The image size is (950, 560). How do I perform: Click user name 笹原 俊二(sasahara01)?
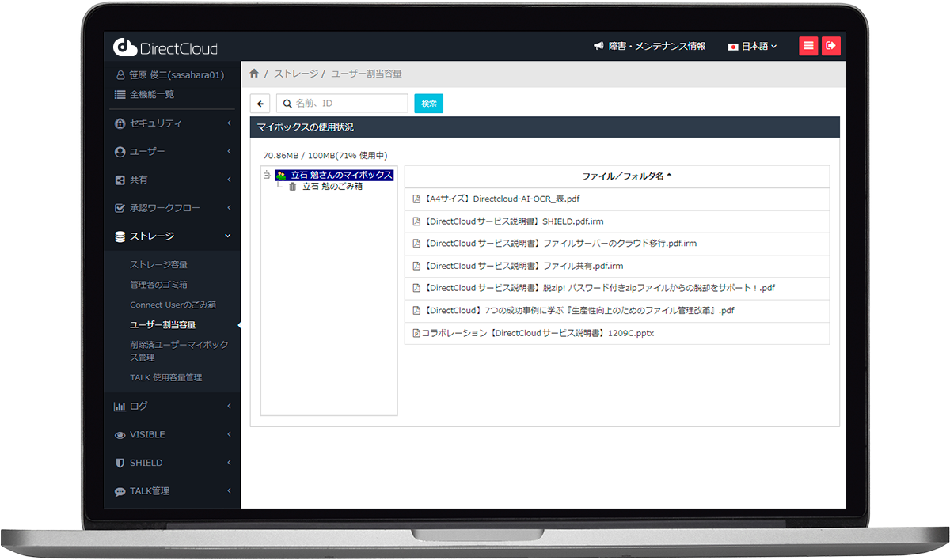click(176, 75)
